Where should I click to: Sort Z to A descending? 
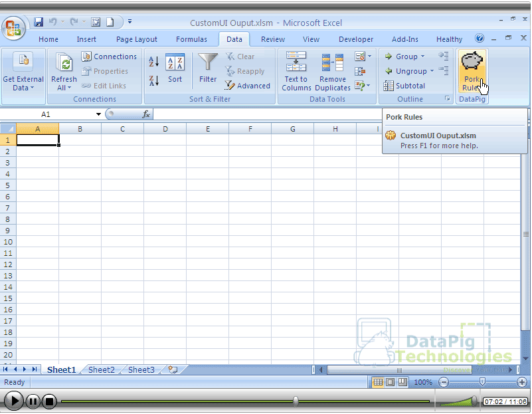(x=154, y=81)
